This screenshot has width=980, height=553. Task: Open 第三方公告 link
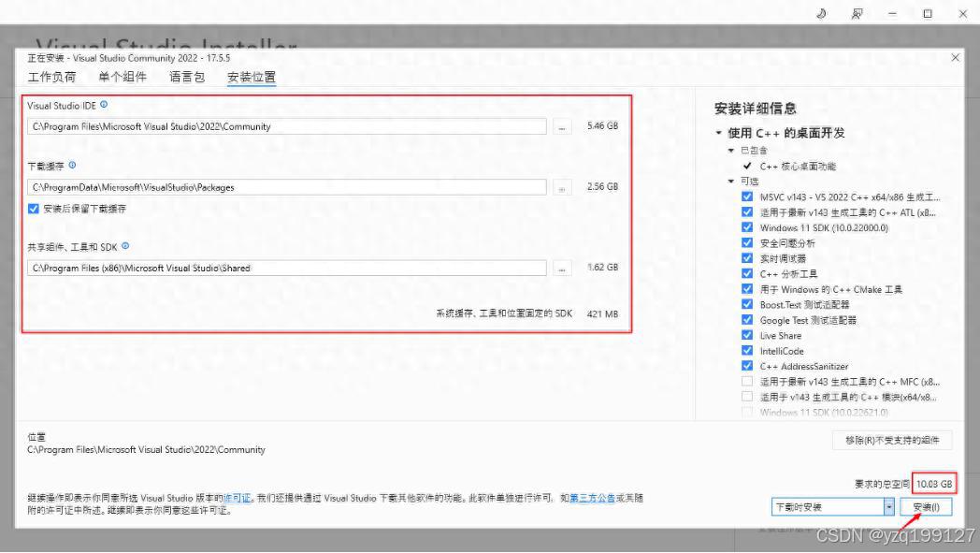coord(592,498)
